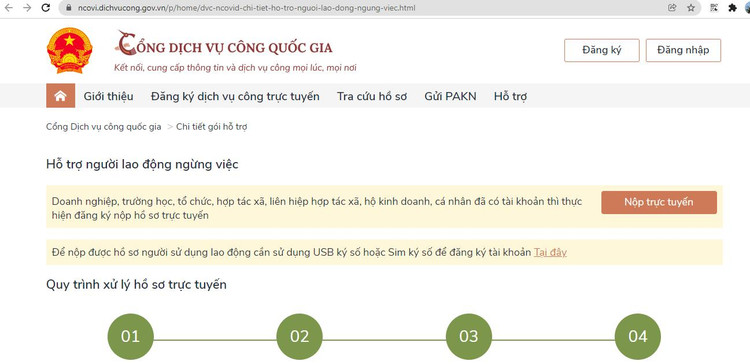This screenshot has width=750, height=364.
Task: Click the Cổng Dịch Vụ Công Quốc Gia title logo
Action: [x=224, y=44]
